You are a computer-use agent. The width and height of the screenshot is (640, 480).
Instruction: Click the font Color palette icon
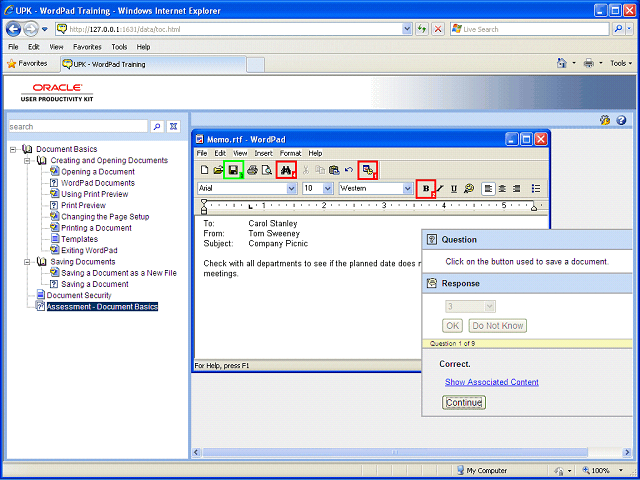(469, 189)
